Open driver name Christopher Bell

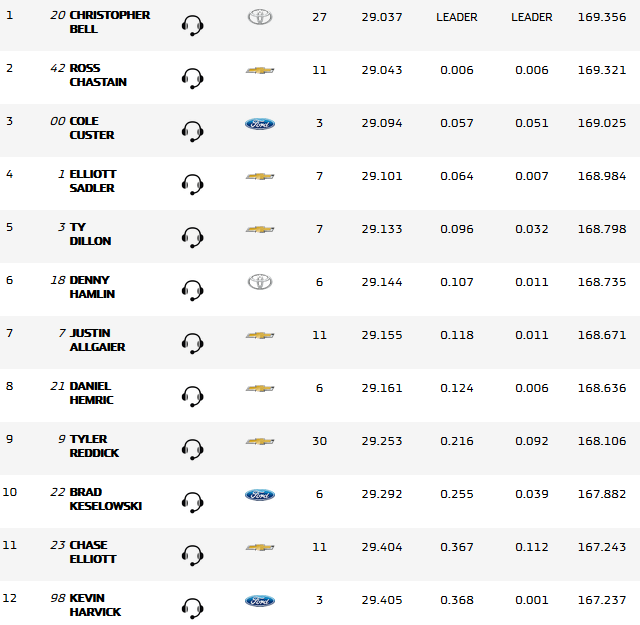[x=109, y=23]
